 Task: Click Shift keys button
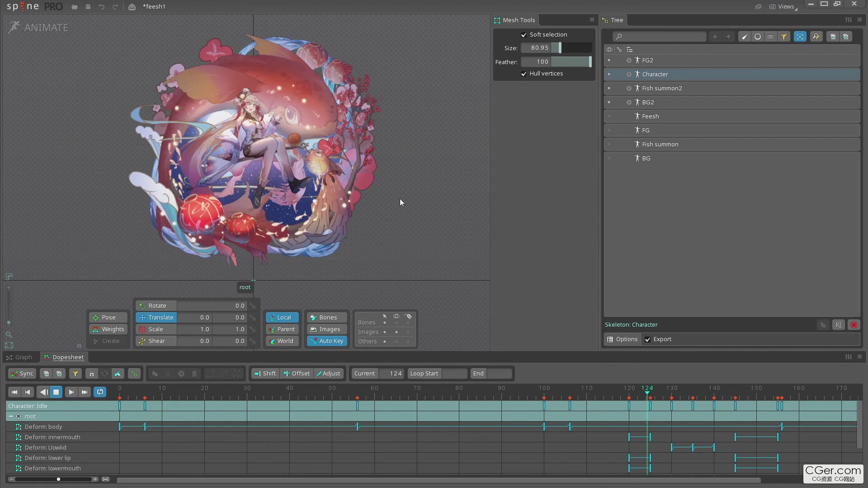265,374
